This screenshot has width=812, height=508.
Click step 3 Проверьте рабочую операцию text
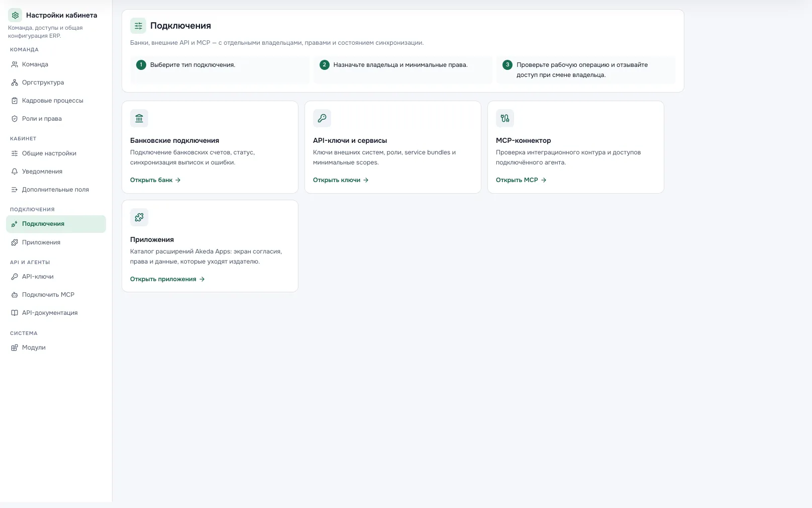click(582, 70)
